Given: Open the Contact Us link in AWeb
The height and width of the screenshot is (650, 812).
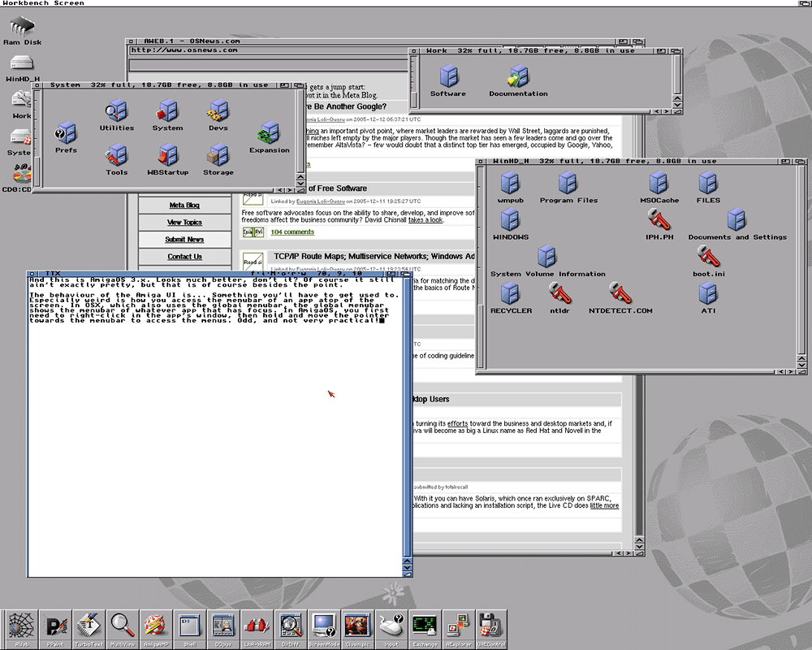Looking at the screenshot, I should pyautogui.click(x=184, y=257).
